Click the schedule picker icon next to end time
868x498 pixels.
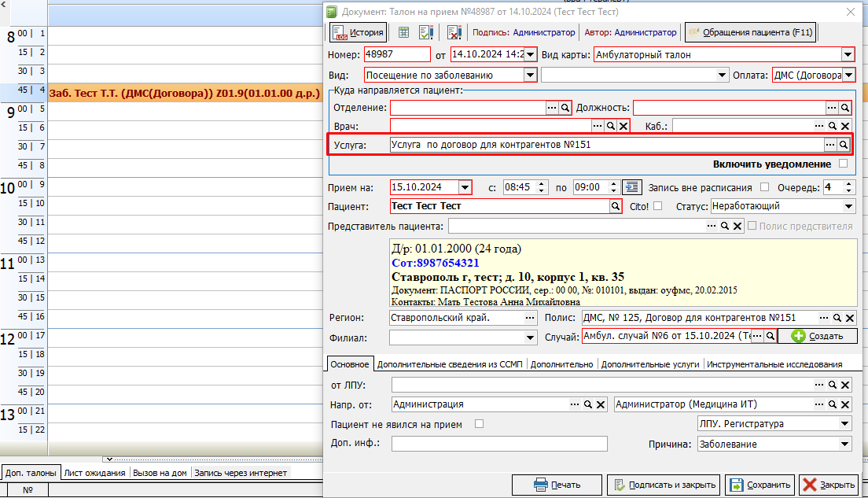tap(631, 187)
